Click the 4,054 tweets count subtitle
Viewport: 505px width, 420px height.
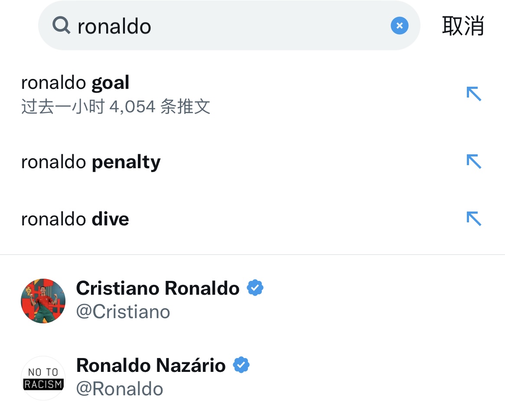[116, 106]
